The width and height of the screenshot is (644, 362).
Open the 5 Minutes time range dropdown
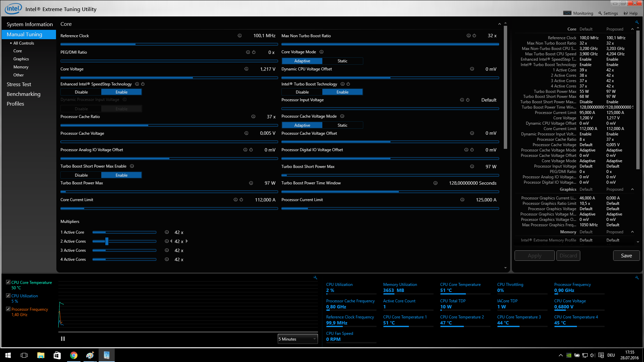(x=298, y=339)
